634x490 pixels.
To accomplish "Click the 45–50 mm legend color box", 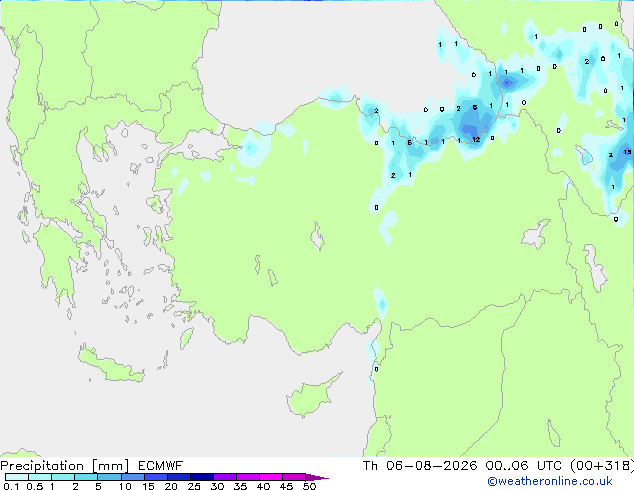I will [x=294, y=477].
